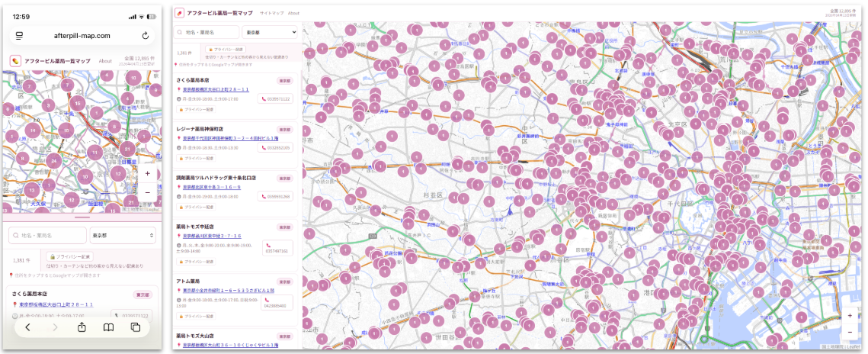Zoom in on the desktop map
Screen dimensions: 868x354
pyautogui.click(x=850, y=315)
